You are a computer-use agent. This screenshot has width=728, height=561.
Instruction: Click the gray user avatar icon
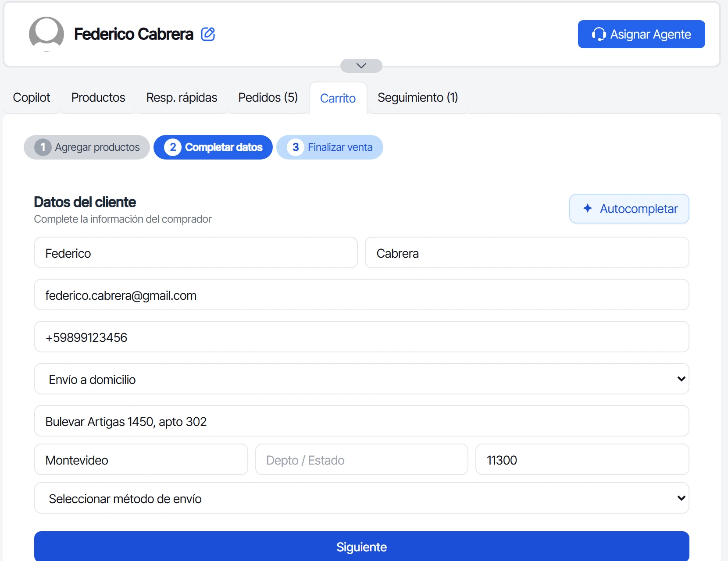coord(46,34)
